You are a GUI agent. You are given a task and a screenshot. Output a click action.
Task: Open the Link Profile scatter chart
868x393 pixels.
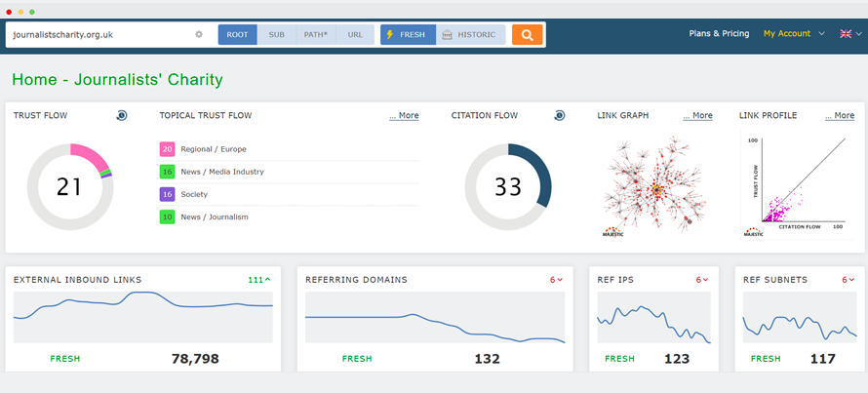point(797,185)
